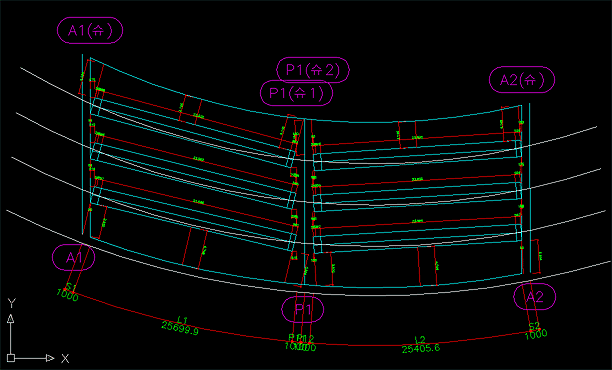The width and height of the screenshot is (612, 370).
Task: Click the L1 span label
Action: point(183,320)
